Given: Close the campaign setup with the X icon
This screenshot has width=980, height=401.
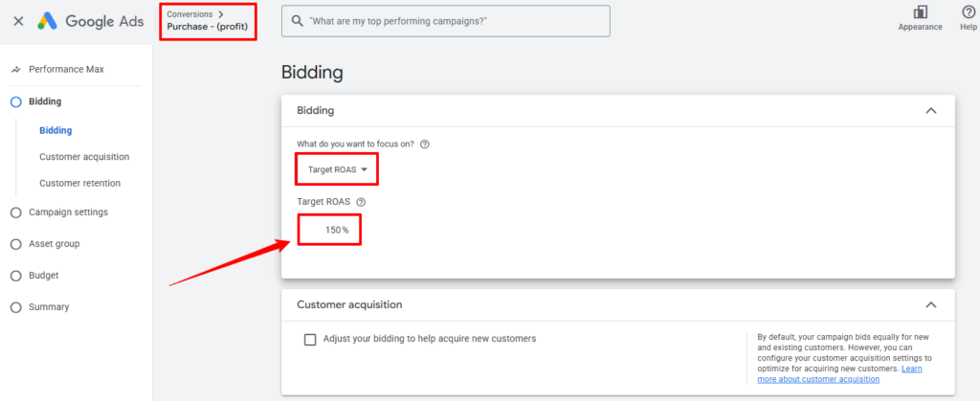Looking at the screenshot, I should click(19, 21).
